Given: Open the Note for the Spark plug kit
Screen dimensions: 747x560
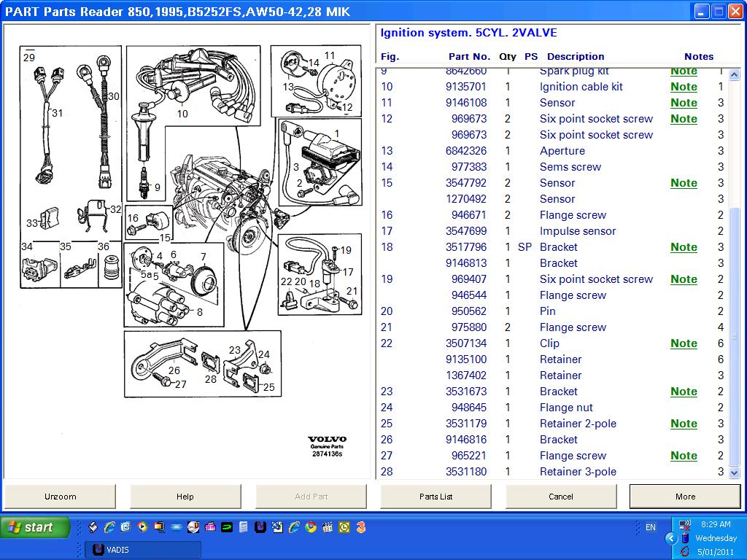Looking at the screenshot, I should coord(684,71).
